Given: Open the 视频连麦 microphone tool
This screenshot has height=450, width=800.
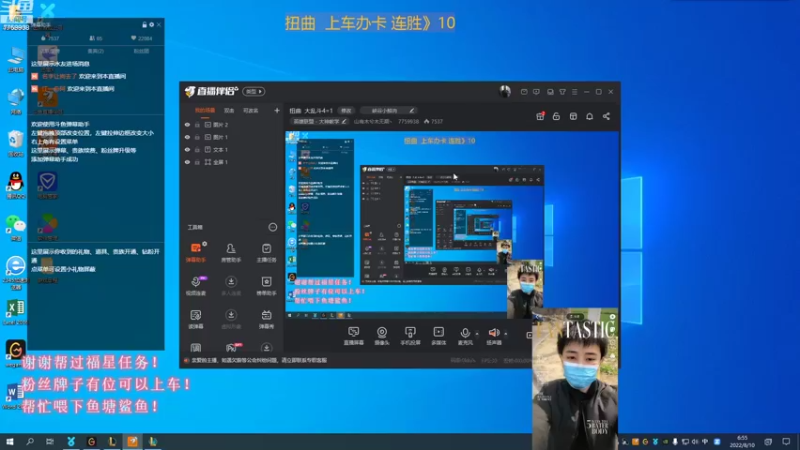Looking at the screenshot, I should tap(195, 285).
